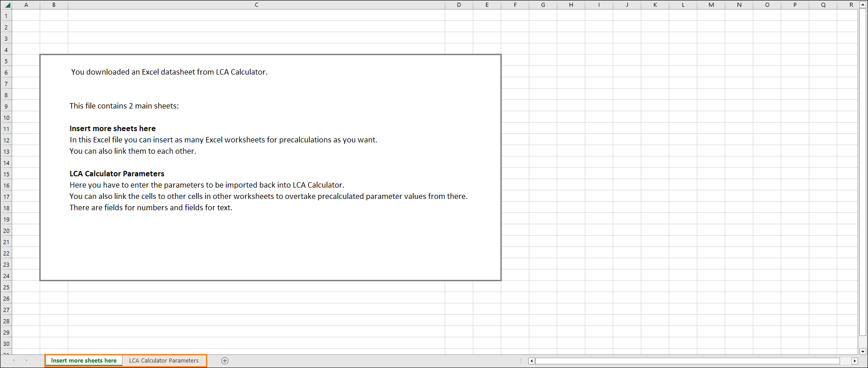868x368 pixels.
Task: Select column K header
Action: pos(655,5)
